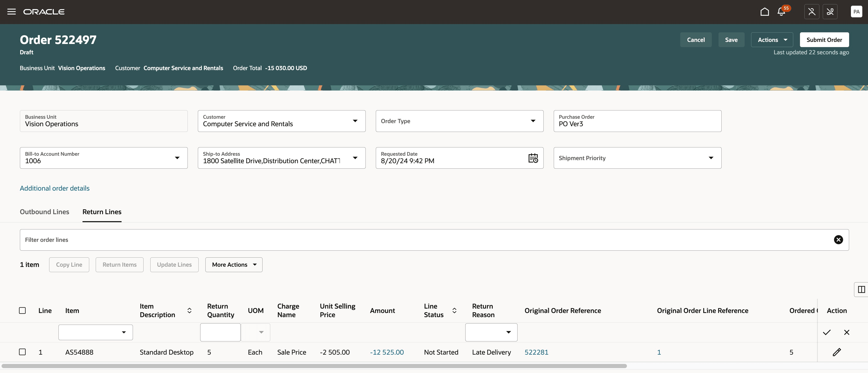Switch to the Outbound Lines tab
This screenshot has width=868, height=373.
coord(44,212)
